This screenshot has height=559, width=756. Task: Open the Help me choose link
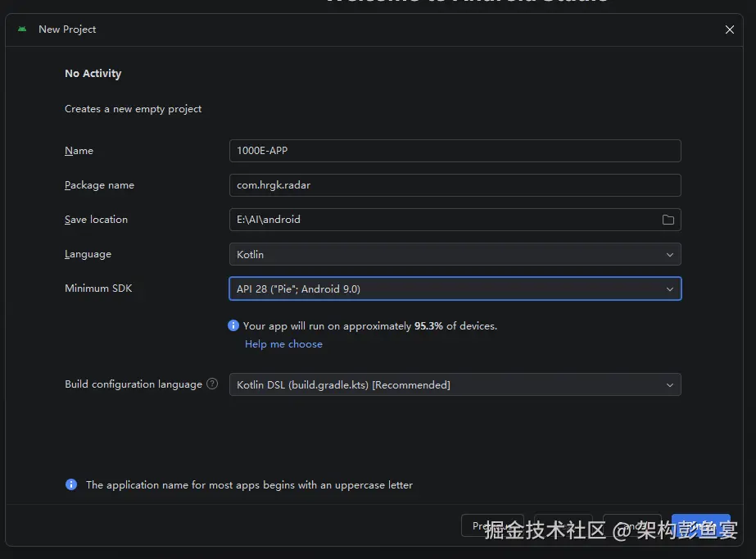283,344
